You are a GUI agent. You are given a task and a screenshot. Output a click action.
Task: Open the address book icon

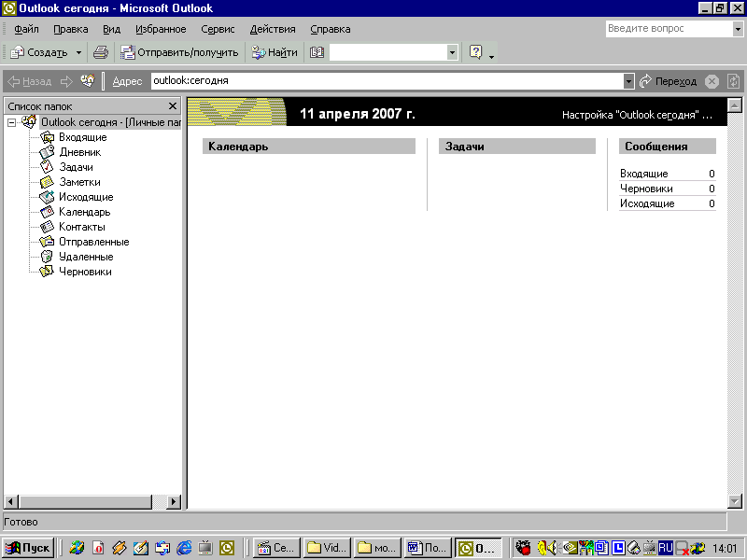click(x=317, y=52)
